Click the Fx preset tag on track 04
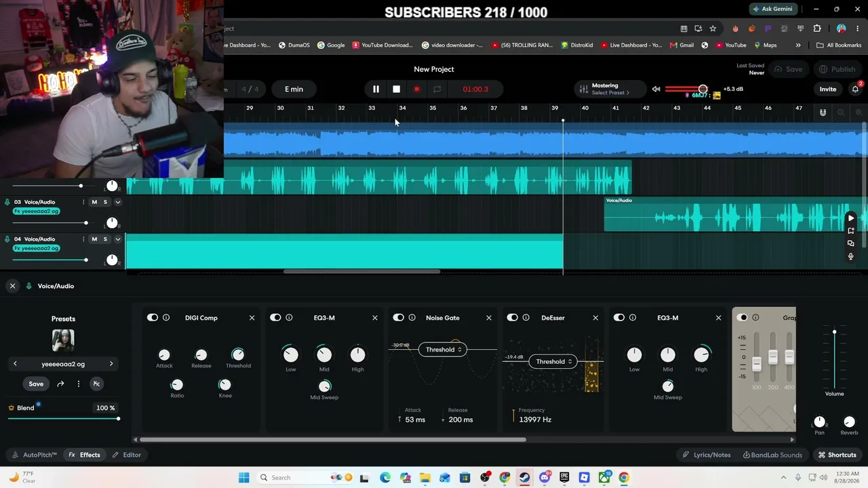 [36, 248]
